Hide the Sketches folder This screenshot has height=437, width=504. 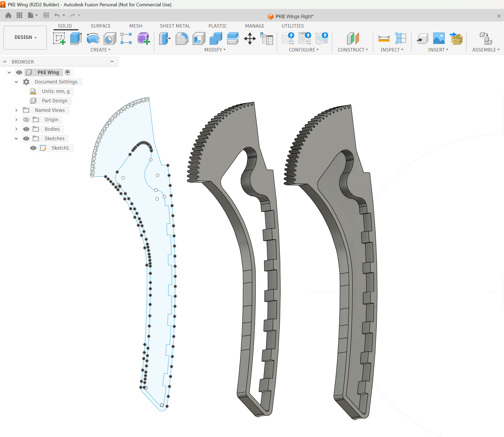point(26,139)
